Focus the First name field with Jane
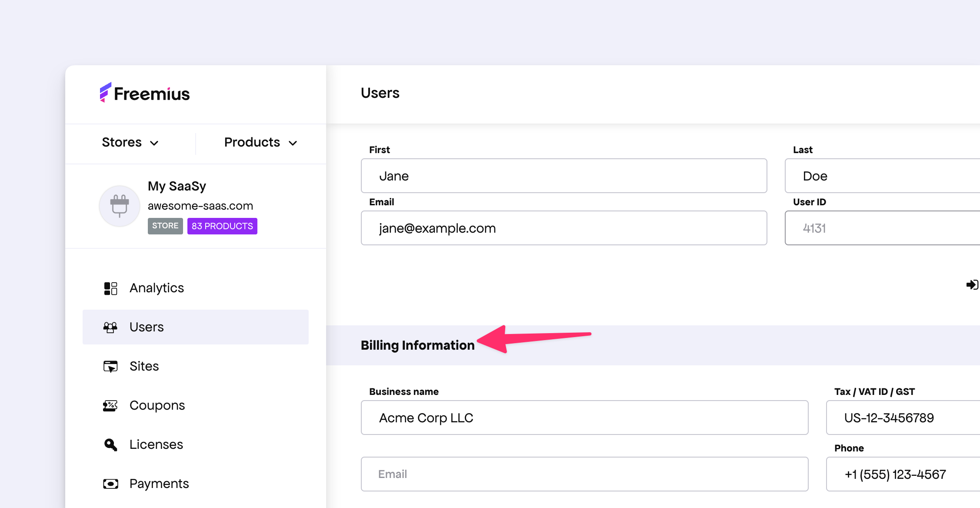This screenshot has width=980, height=508. pyautogui.click(x=563, y=176)
